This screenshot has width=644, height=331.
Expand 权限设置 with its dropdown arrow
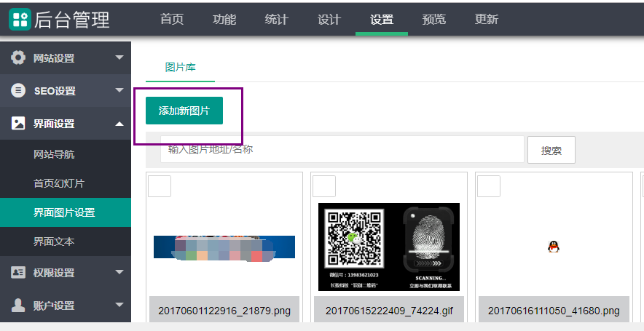pyautogui.click(x=119, y=273)
